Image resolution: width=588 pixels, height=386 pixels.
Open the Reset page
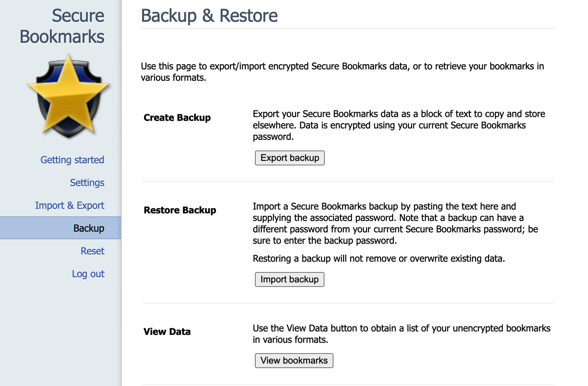click(x=92, y=251)
